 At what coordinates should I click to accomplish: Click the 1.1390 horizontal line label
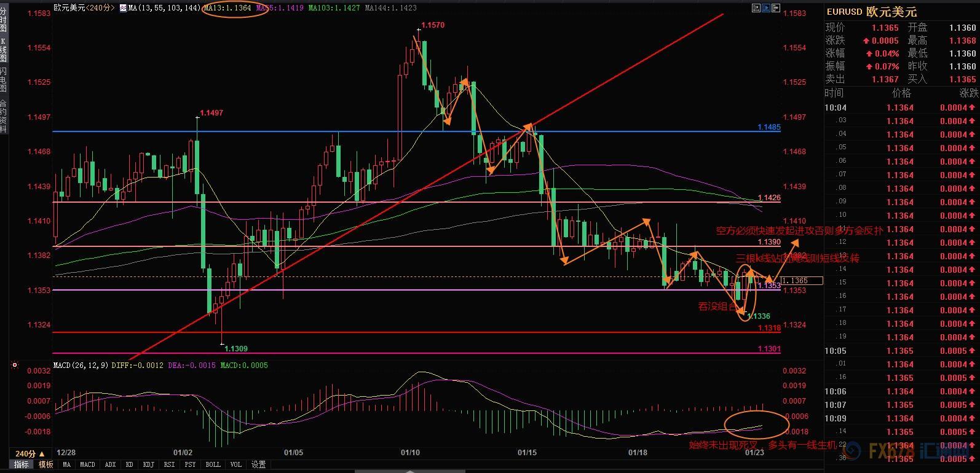coord(769,242)
